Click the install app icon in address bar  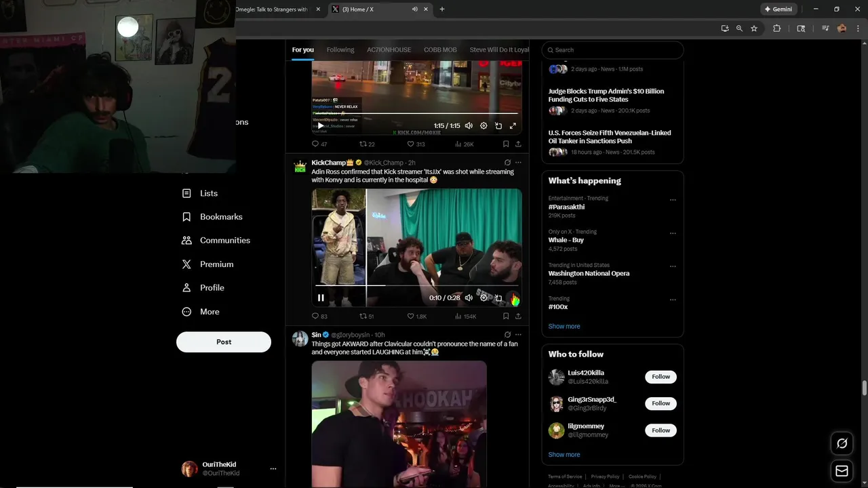tap(725, 28)
